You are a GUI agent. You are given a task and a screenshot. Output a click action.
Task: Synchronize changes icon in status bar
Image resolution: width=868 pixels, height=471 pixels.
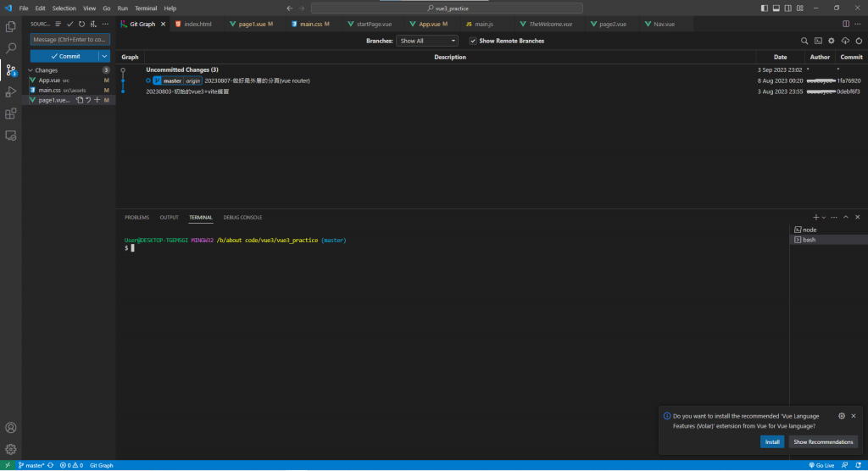point(50,465)
